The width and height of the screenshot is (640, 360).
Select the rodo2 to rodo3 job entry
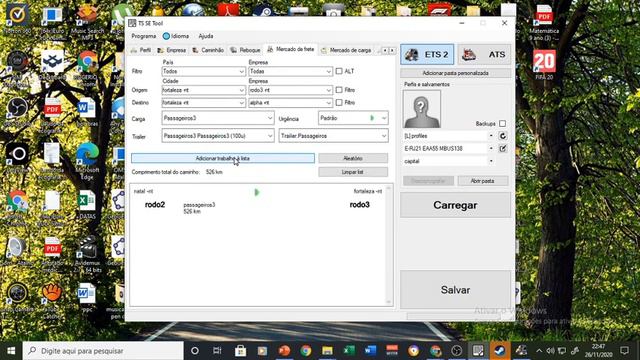point(258,201)
